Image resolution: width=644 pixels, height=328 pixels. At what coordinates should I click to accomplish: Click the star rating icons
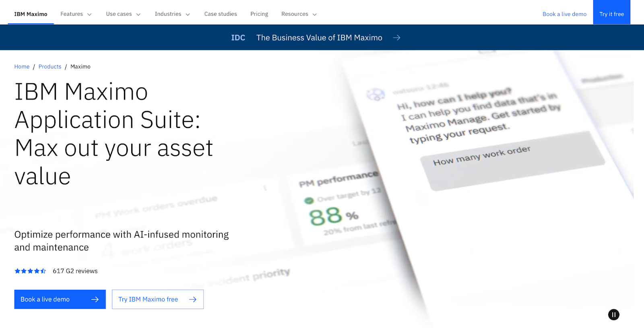(30, 271)
